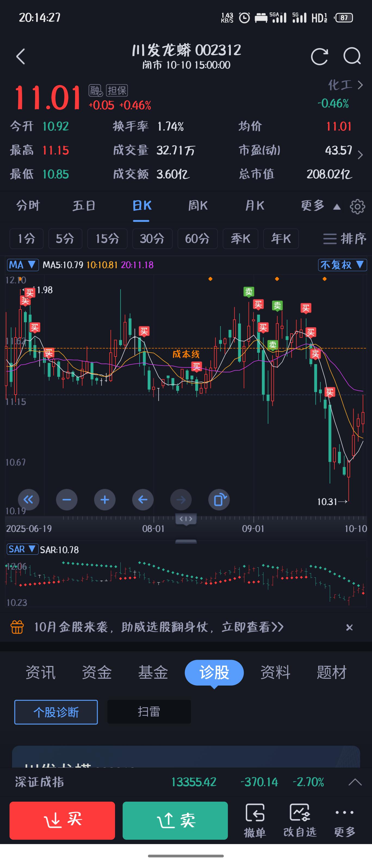Open the SAR indicator dropdown
This screenshot has width=372, height=868.
[22, 549]
